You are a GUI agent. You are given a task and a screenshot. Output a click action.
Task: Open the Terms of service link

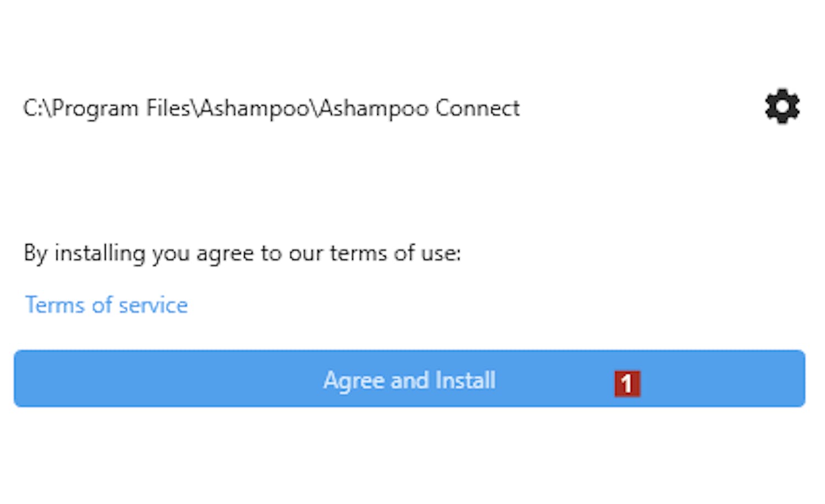click(107, 305)
